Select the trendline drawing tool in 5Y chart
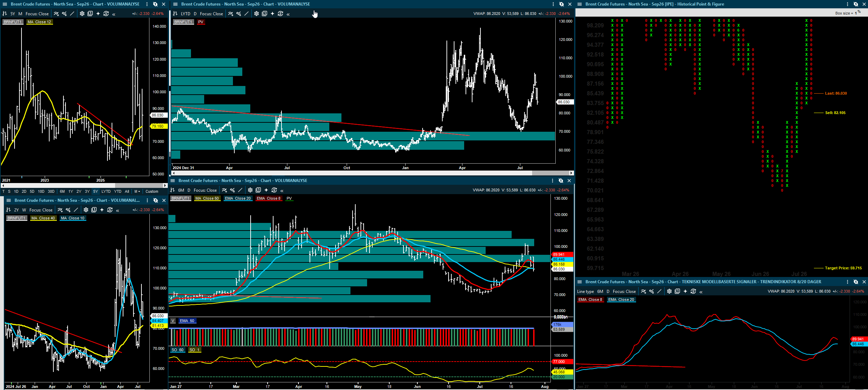 (72, 14)
